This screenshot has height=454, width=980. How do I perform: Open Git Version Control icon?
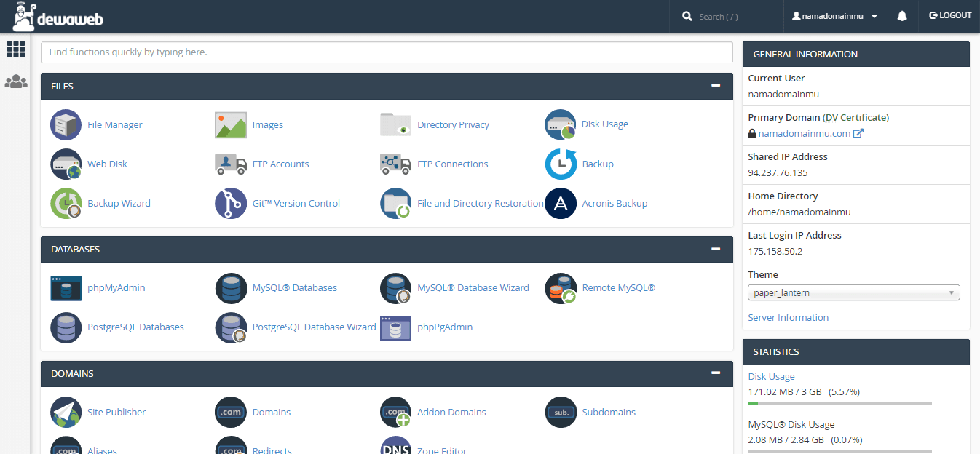tap(231, 203)
